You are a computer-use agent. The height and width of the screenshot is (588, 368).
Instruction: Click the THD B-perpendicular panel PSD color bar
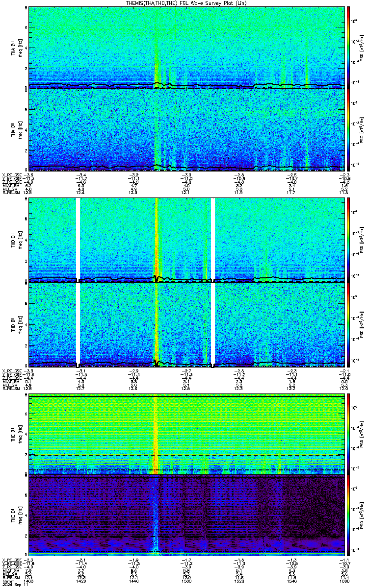(x=348, y=240)
